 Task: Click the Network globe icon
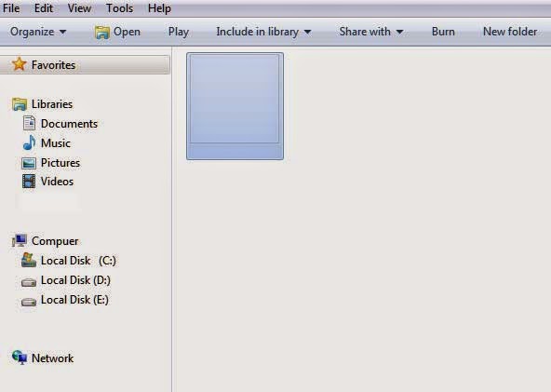[20, 358]
